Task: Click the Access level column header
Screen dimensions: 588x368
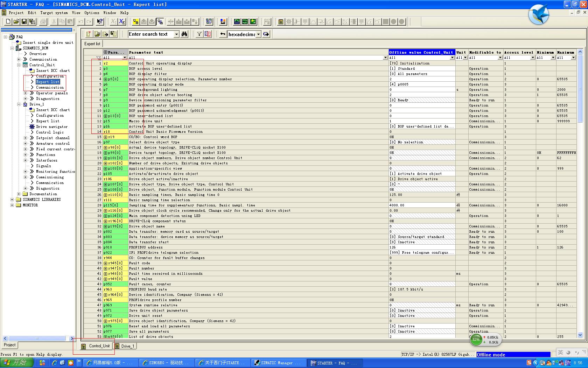Action: (x=519, y=52)
